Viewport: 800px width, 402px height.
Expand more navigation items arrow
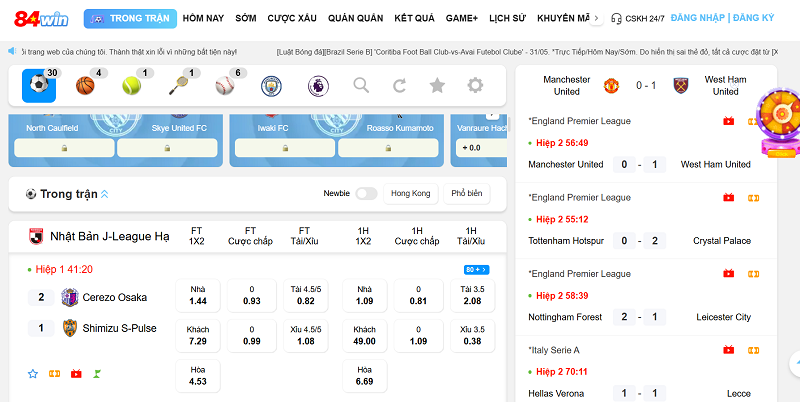tap(596, 18)
